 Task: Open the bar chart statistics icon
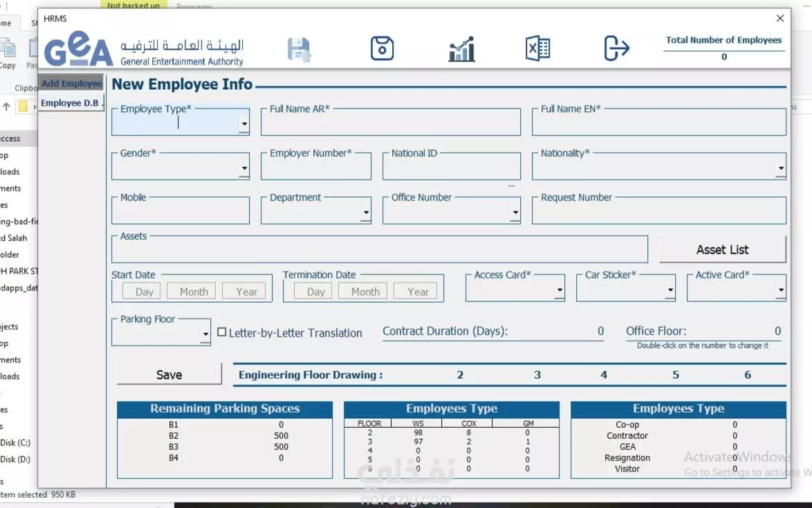(x=461, y=49)
